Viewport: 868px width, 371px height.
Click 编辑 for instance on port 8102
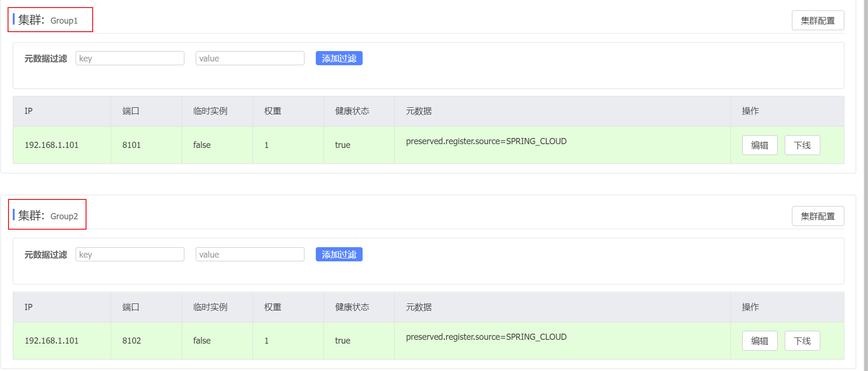point(760,341)
